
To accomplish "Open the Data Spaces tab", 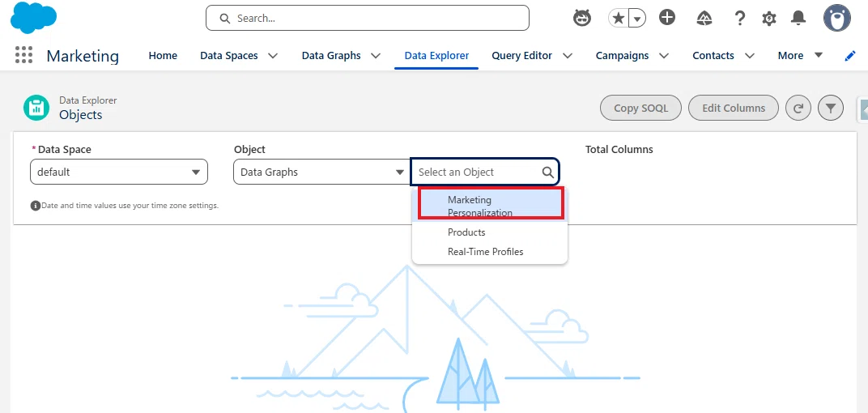I will click(x=228, y=55).
